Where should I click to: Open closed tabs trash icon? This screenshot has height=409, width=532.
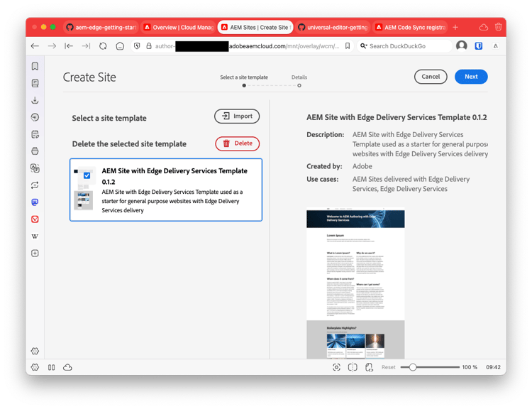pyautogui.click(x=498, y=27)
